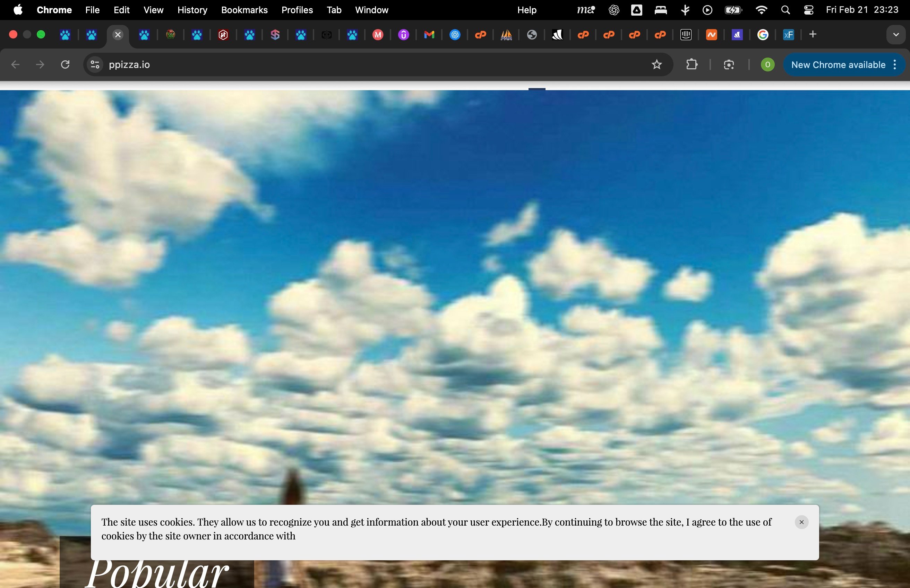Bookmark this page with star icon
This screenshot has width=910, height=588.
click(657, 64)
